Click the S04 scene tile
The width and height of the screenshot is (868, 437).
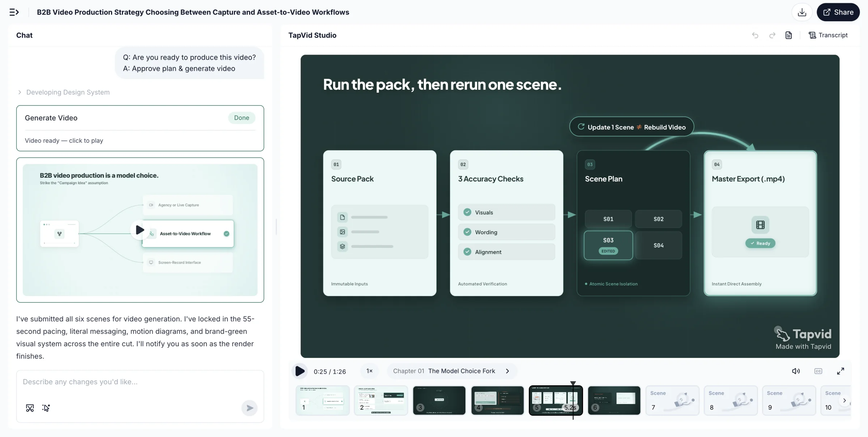(659, 245)
